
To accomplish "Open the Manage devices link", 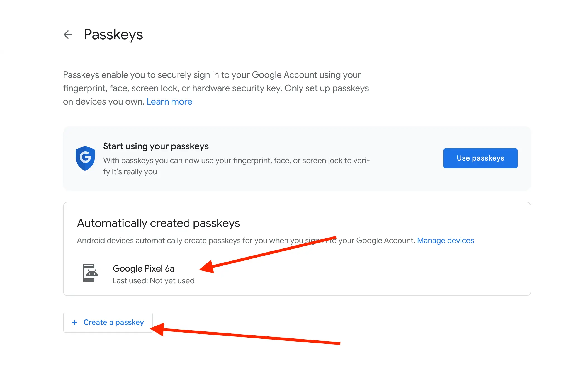I will [446, 241].
